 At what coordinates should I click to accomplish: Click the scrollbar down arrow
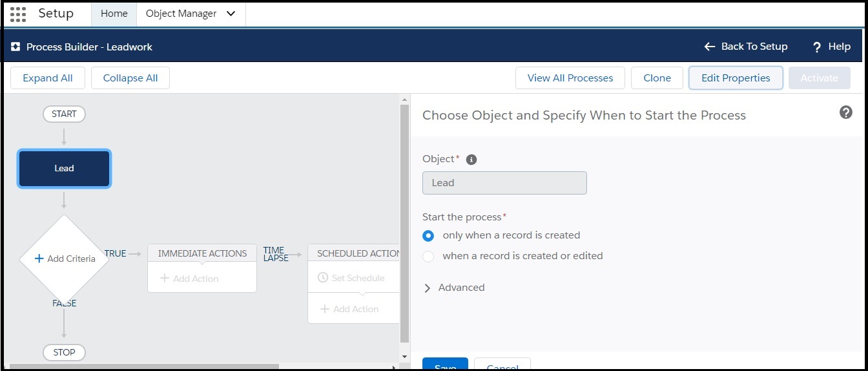coord(405,357)
